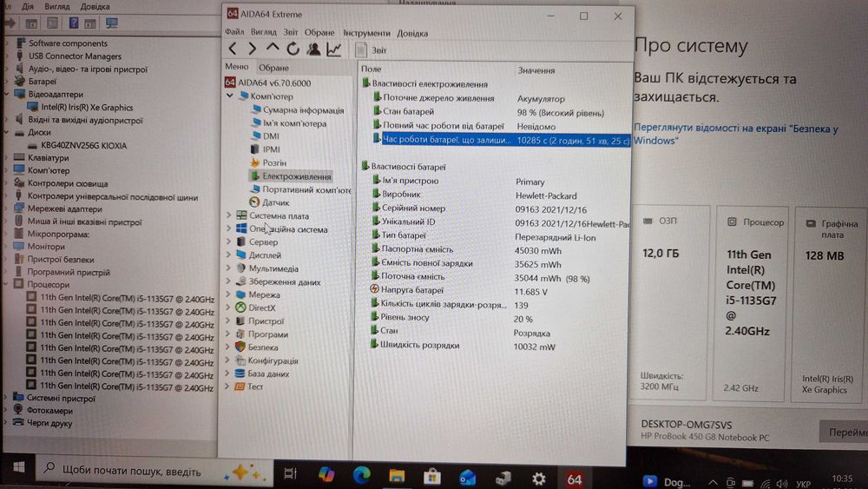Image resolution: width=868 pixels, height=489 pixels.
Task: Select the Електроживлення tree item
Action: pyautogui.click(x=291, y=176)
